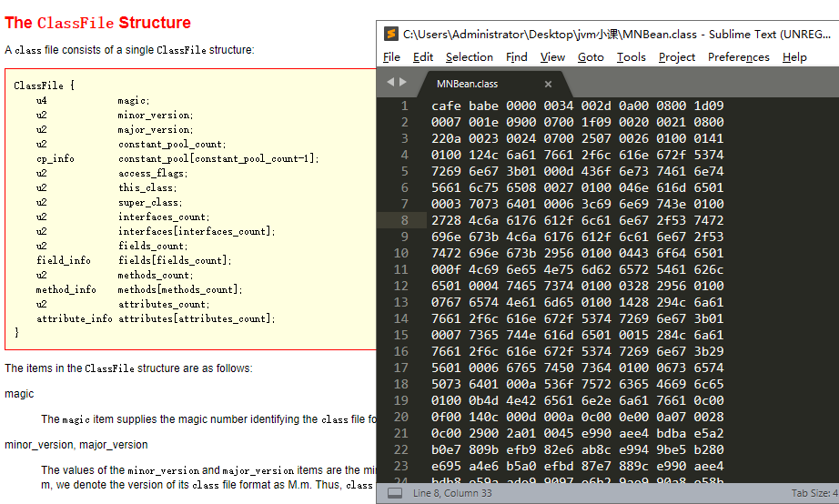Click the next tab right arrow
Image resolution: width=839 pixels, height=504 pixels.
pos(403,82)
